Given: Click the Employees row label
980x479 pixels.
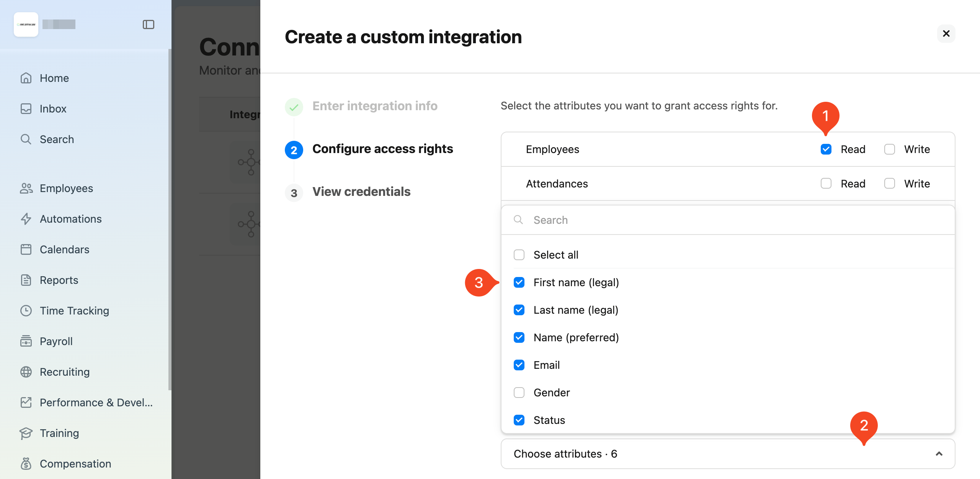Looking at the screenshot, I should click(x=552, y=149).
